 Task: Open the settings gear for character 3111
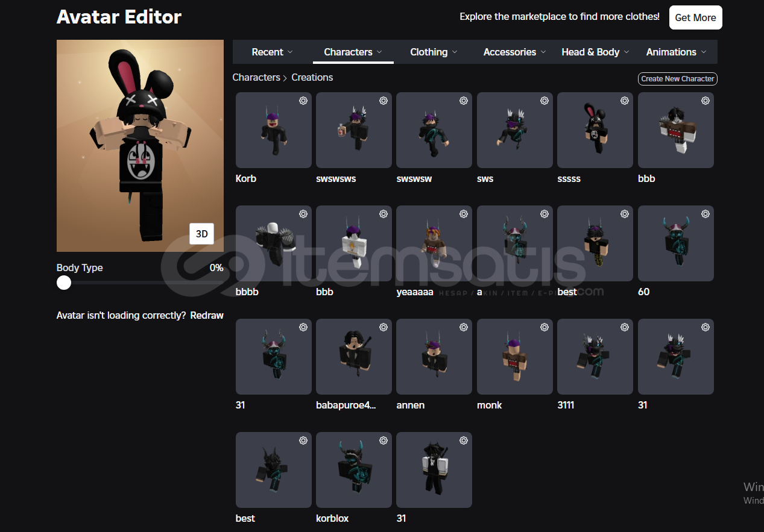coord(625,327)
